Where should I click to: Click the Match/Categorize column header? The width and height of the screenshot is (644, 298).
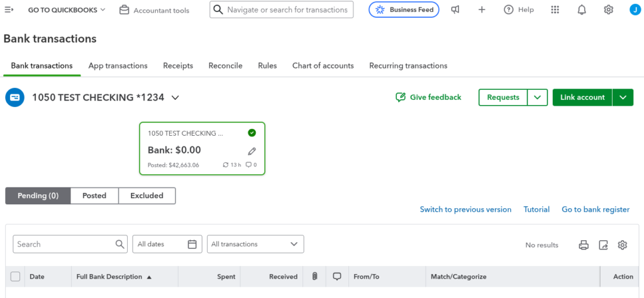[x=458, y=277]
